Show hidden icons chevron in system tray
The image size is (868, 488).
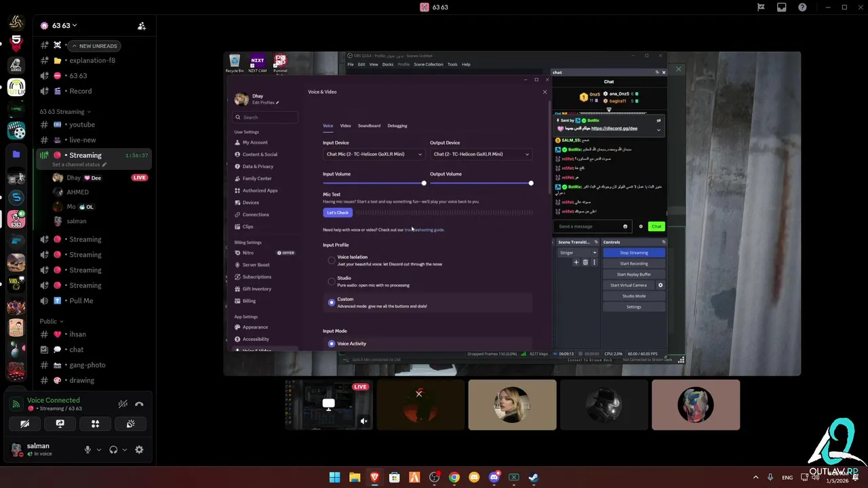click(755, 477)
